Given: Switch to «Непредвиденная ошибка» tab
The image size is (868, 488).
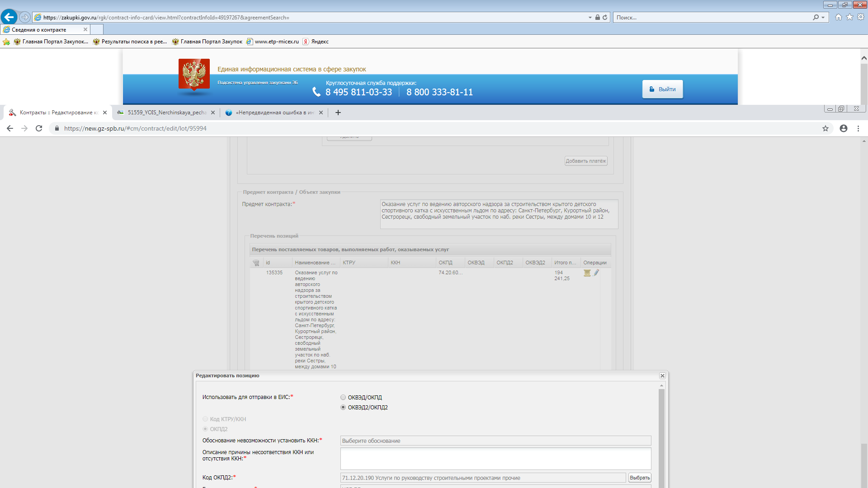Looking at the screenshot, I should (x=274, y=113).
